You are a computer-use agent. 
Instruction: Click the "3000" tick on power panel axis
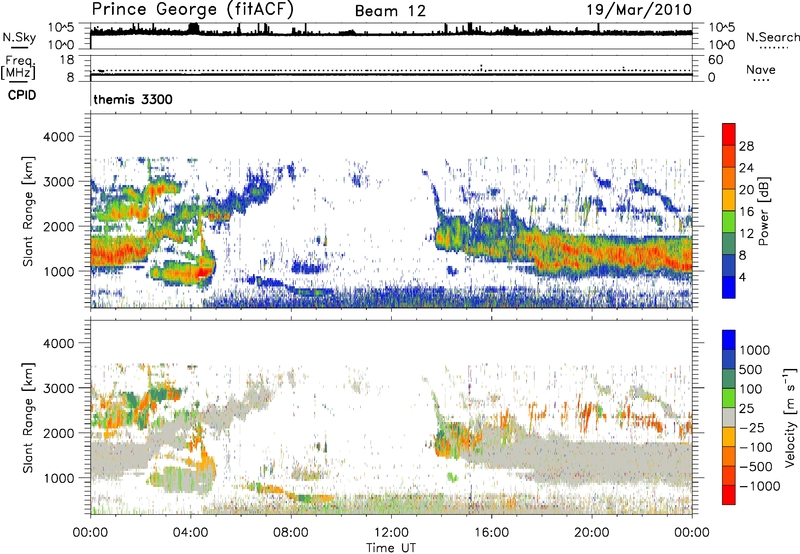tap(58, 182)
